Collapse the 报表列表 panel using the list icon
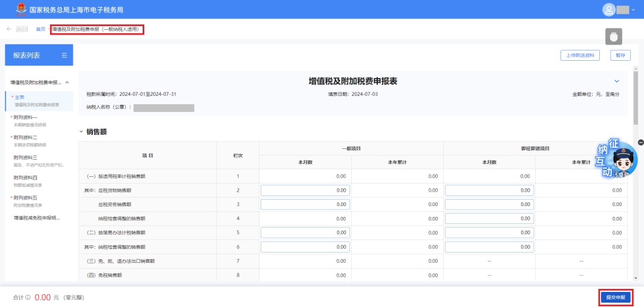This screenshot has height=308, width=644. tap(64, 55)
